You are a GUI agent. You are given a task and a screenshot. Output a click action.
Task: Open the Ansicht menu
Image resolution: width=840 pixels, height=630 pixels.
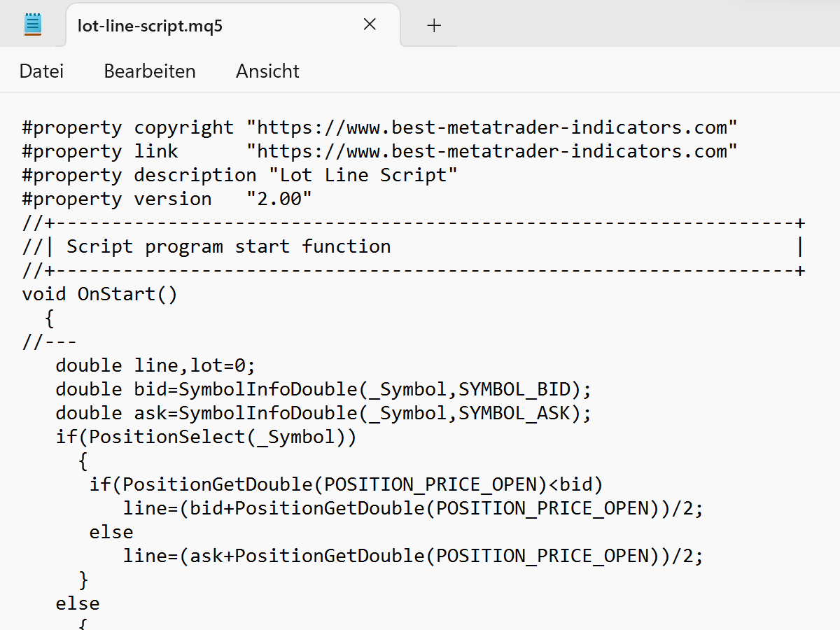(267, 71)
